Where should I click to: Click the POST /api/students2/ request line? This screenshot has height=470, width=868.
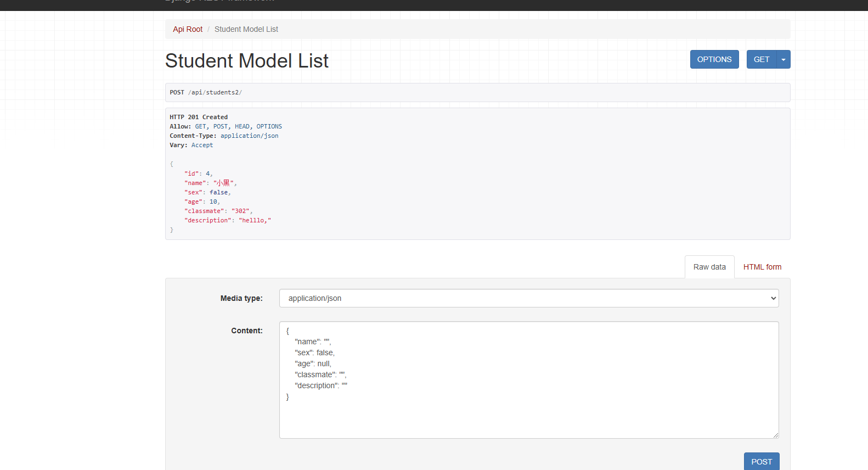[206, 92]
